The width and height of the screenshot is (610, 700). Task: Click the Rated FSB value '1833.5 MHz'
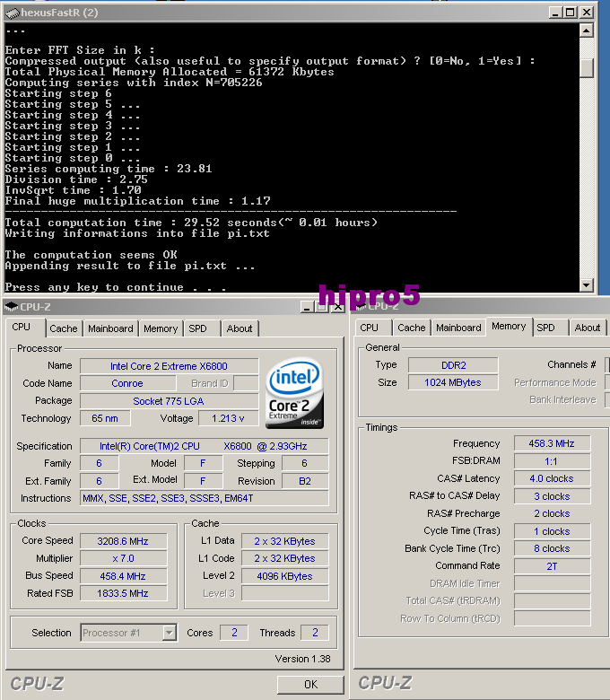pos(124,593)
